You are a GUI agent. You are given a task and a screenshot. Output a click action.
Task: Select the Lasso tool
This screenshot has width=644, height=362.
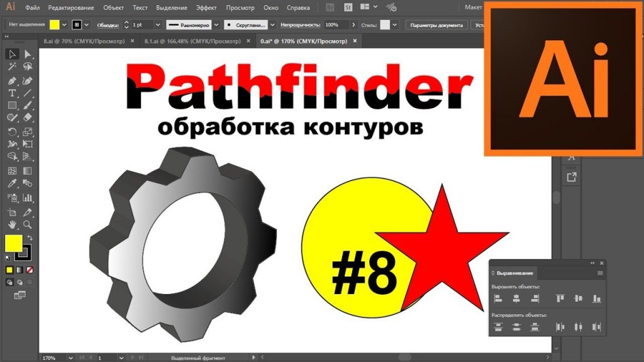[x=28, y=67]
